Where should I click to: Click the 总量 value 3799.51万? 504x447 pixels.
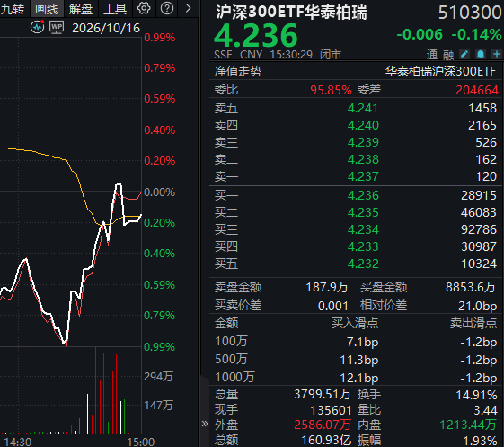(323, 394)
